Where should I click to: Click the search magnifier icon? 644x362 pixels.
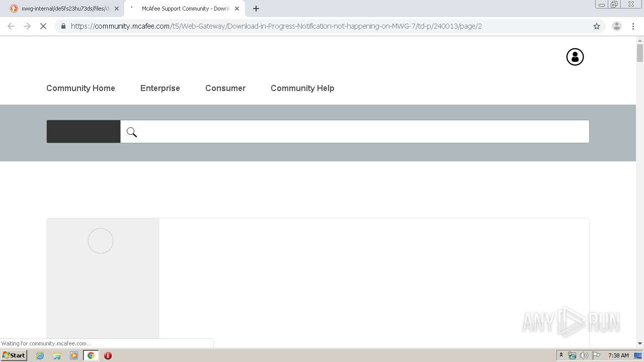tap(132, 132)
